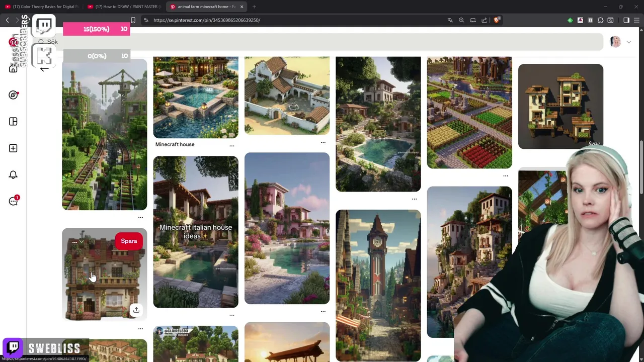
Task: Open the browser hamburger main menu
Action: (x=636, y=20)
